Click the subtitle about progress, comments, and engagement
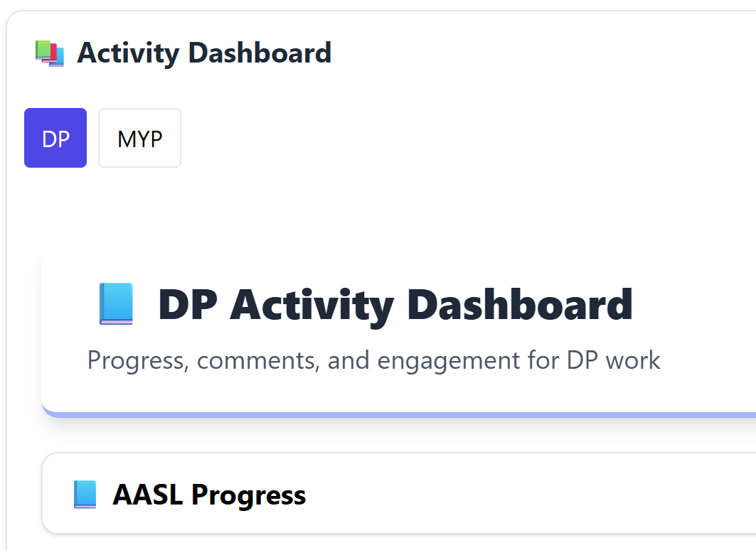Viewport: 756px width, 550px height. pyautogui.click(x=373, y=360)
